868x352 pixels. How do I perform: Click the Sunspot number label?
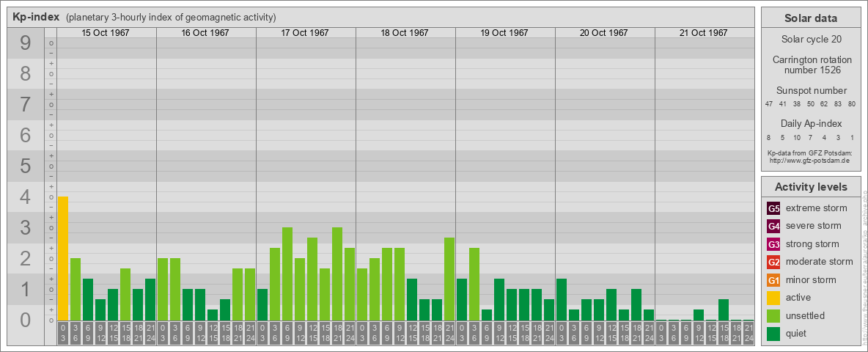click(811, 91)
